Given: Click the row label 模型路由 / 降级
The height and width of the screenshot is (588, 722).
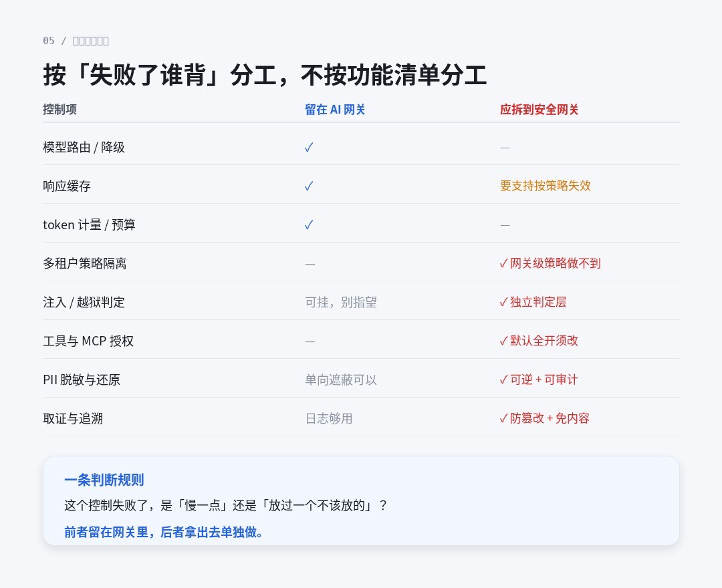Looking at the screenshot, I should [x=84, y=147].
